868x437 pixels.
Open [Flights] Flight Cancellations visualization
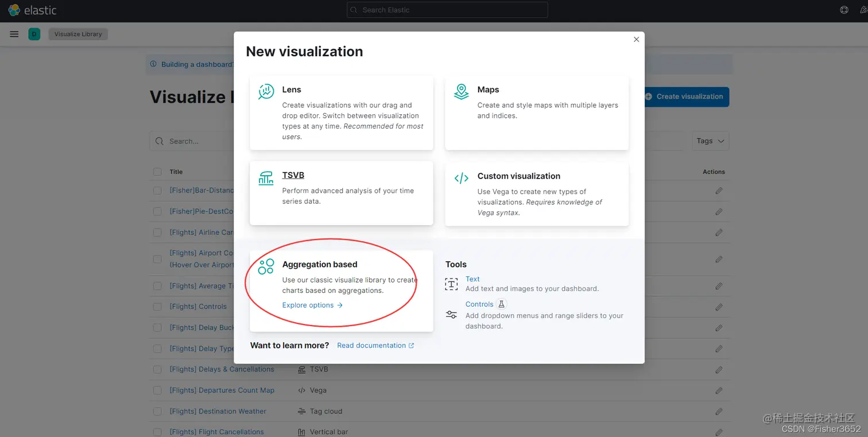(216, 432)
